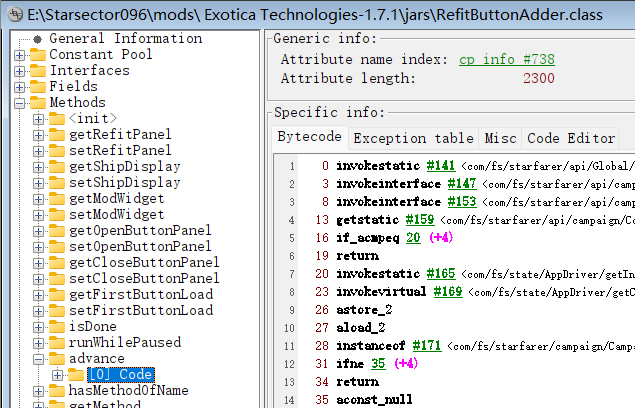Select the [0] Code tree item
635x408 pixels.
(x=119, y=375)
